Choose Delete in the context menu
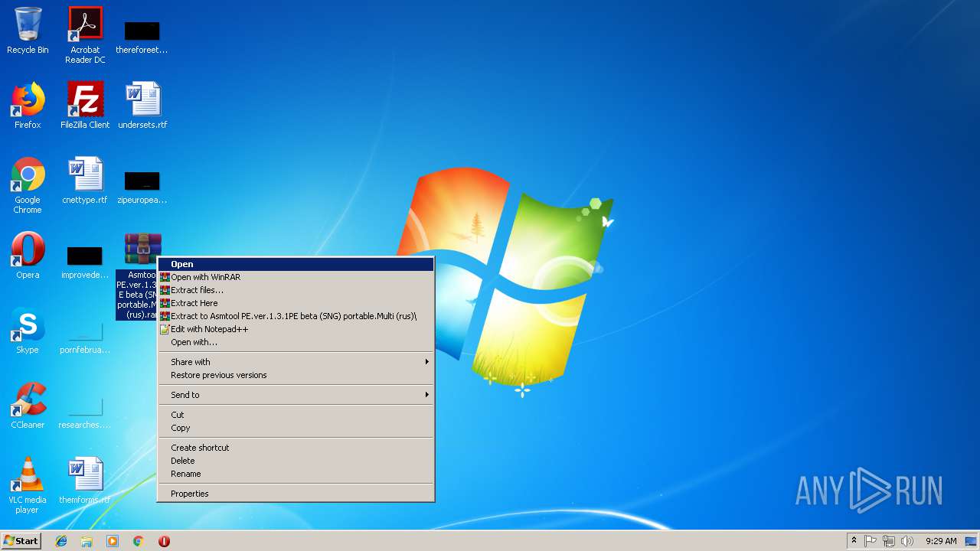The width and height of the screenshot is (980, 551). 296,461
